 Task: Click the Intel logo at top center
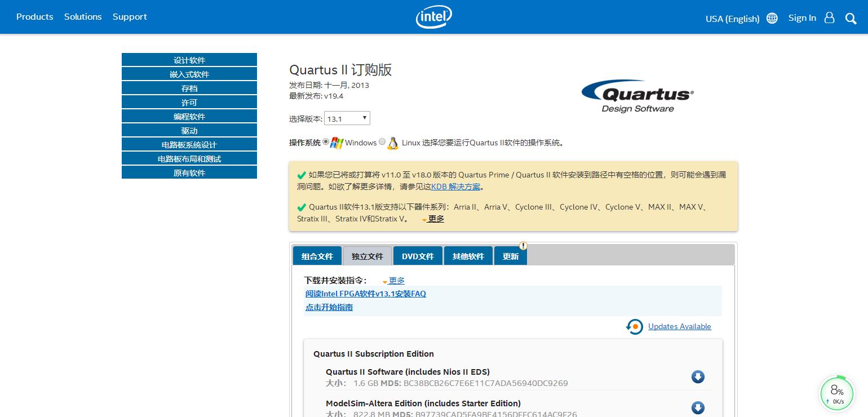coord(433,17)
